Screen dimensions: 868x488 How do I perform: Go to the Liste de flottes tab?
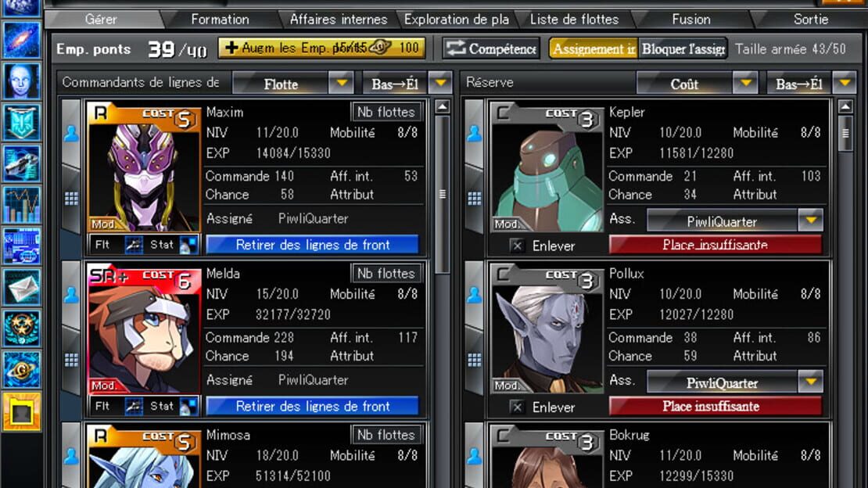point(575,20)
